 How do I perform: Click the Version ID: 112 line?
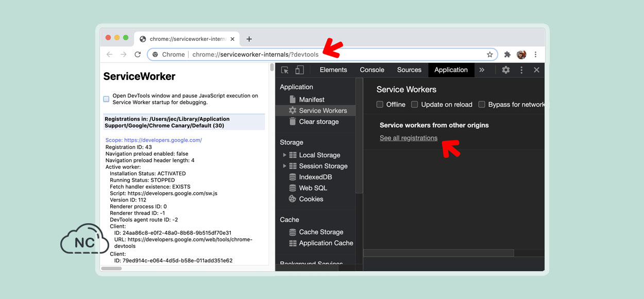128,200
